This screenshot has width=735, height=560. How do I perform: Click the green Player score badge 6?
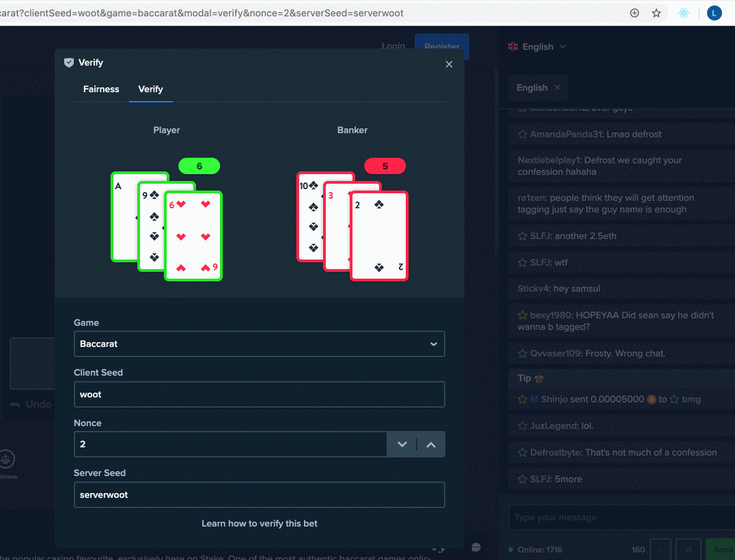pyautogui.click(x=199, y=166)
